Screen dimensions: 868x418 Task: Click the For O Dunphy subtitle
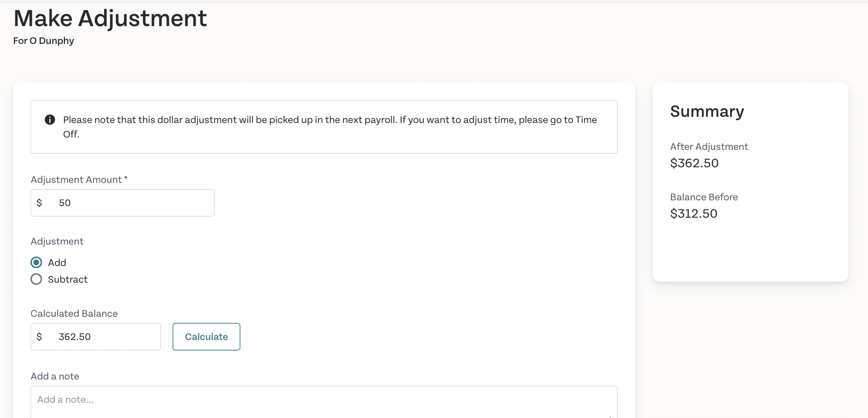pyautogui.click(x=44, y=41)
